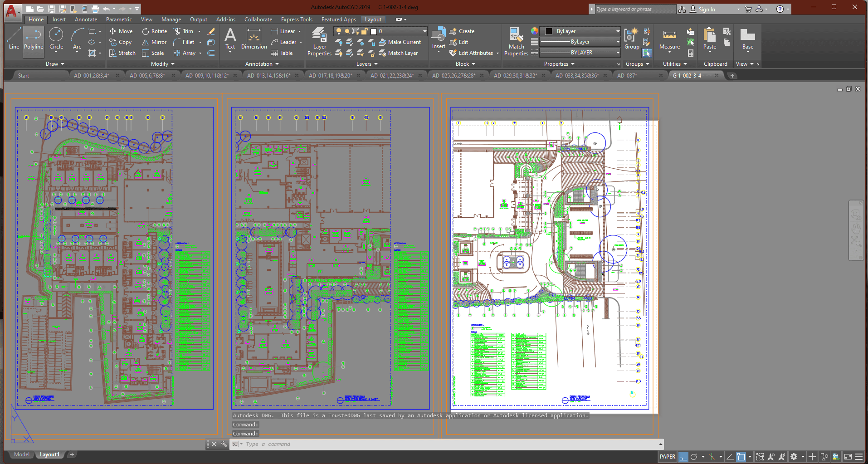868x464 pixels.
Task: Toggle object snap in status bar
Action: (741, 457)
